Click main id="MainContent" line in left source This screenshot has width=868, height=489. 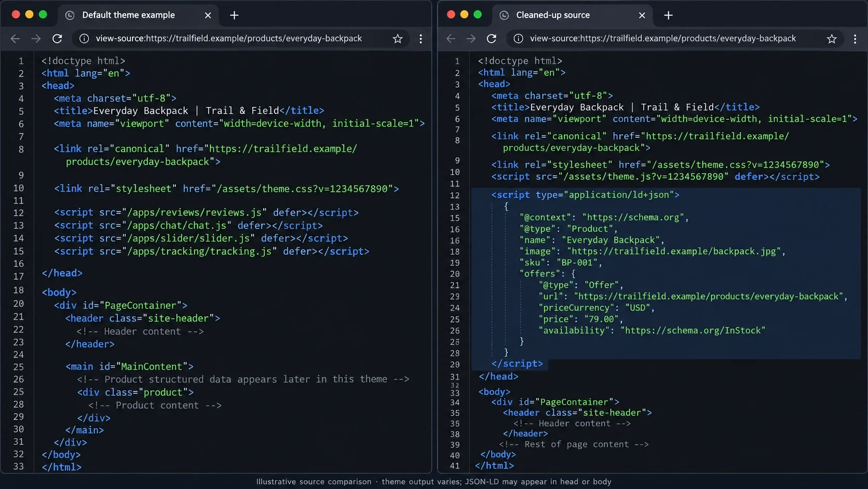[x=129, y=367]
